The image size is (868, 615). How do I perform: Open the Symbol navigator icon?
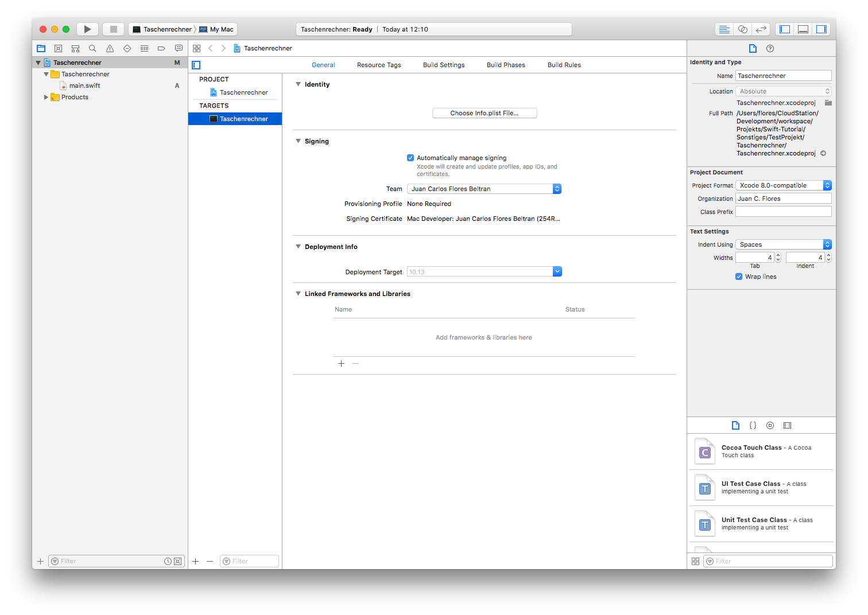tap(75, 48)
